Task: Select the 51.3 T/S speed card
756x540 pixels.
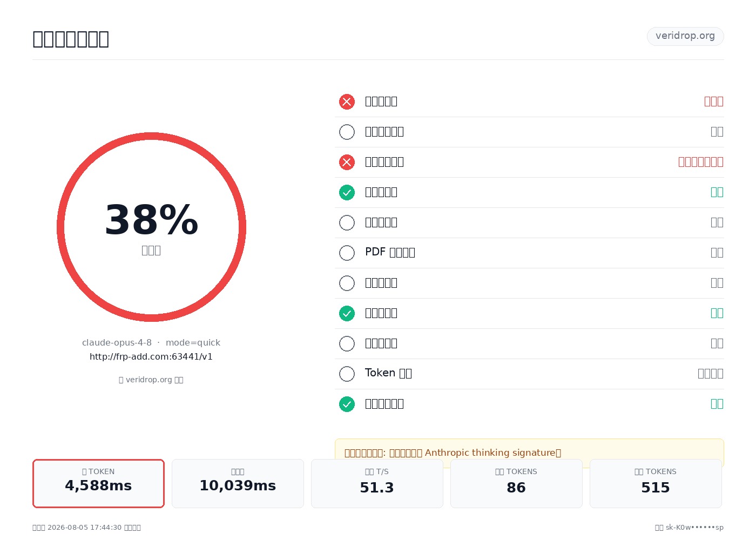Action: pyautogui.click(x=377, y=483)
